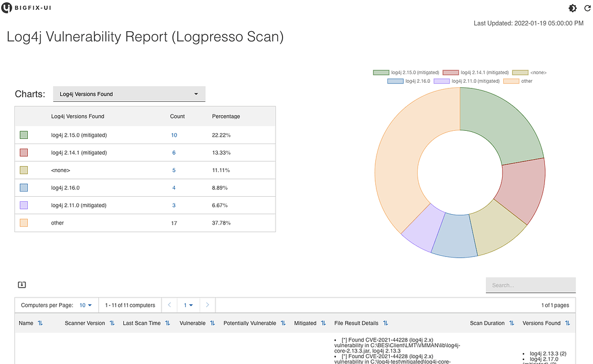Click the Scanner Version column header
The width and height of the screenshot is (593, 364).
(x=85, y=323)
